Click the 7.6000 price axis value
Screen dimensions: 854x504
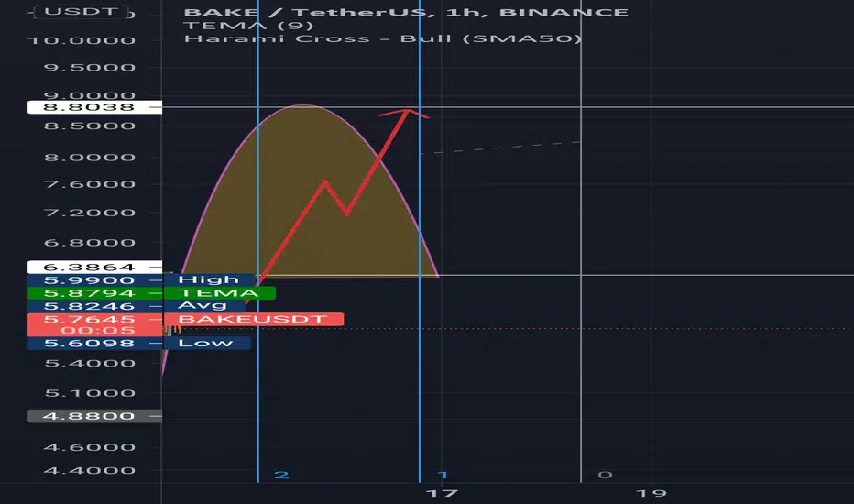(x=89, y=184)
